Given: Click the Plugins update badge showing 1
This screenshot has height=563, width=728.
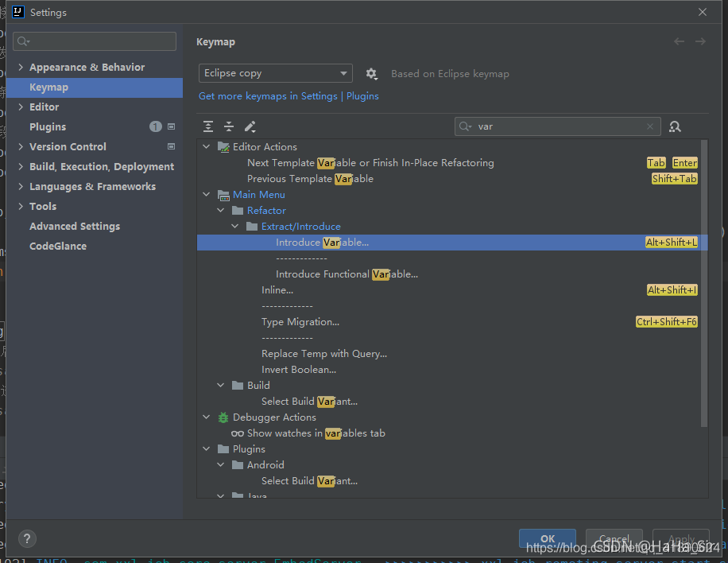Looking at the screenshot, I should 156,126.
